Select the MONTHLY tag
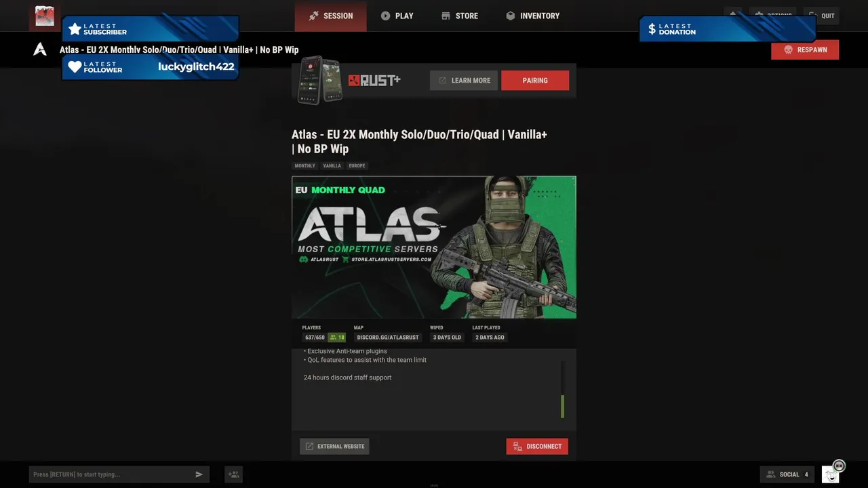The image size is (868, 488). [x=304, y=165]
